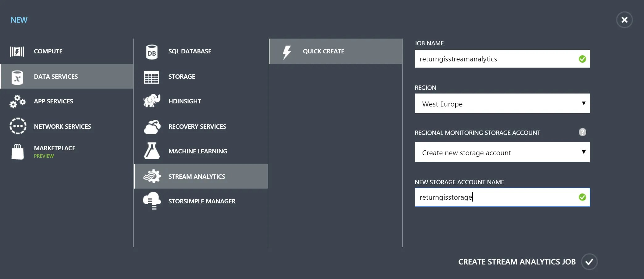Click the help question mark for storage account
The image size is (644, 279).
[582, 132]
